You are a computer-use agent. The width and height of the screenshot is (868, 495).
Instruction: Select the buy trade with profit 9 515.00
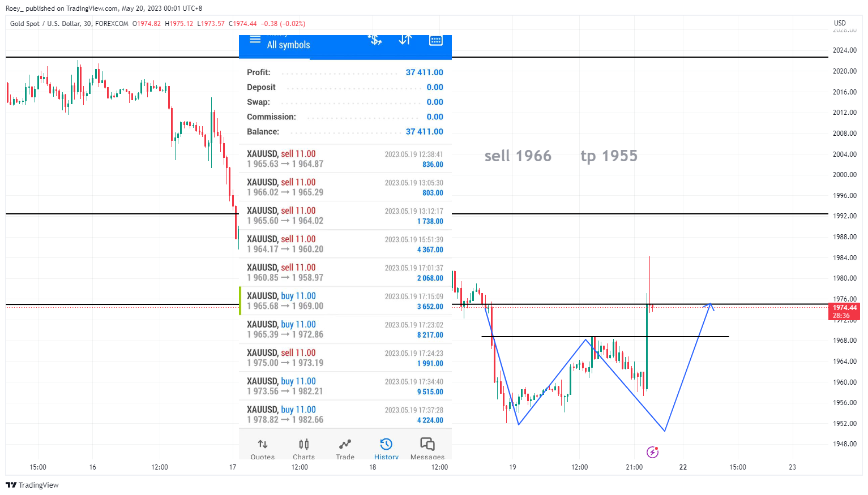(x=345, y=386)
